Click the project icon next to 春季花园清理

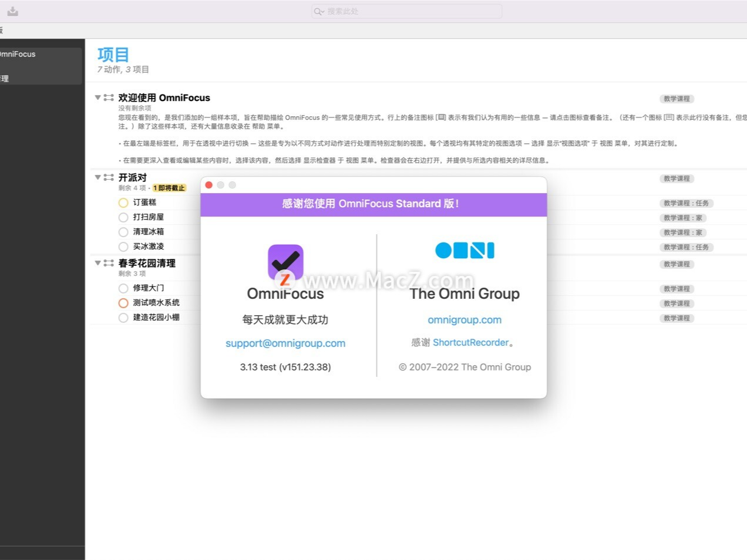pos(109,263)
